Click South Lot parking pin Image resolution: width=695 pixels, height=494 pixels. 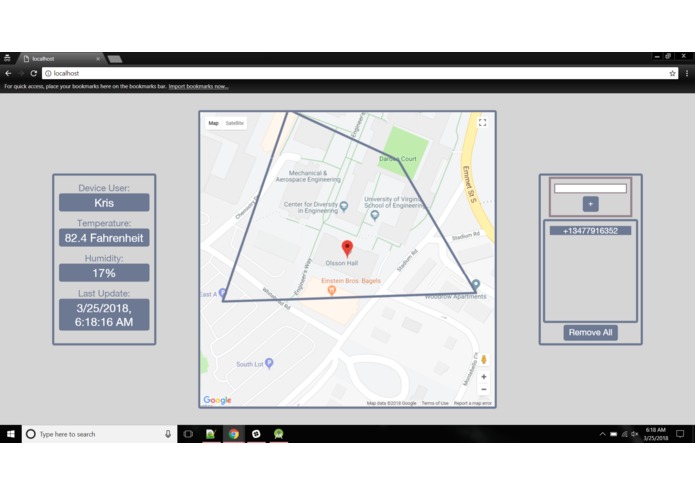(269, 363)
